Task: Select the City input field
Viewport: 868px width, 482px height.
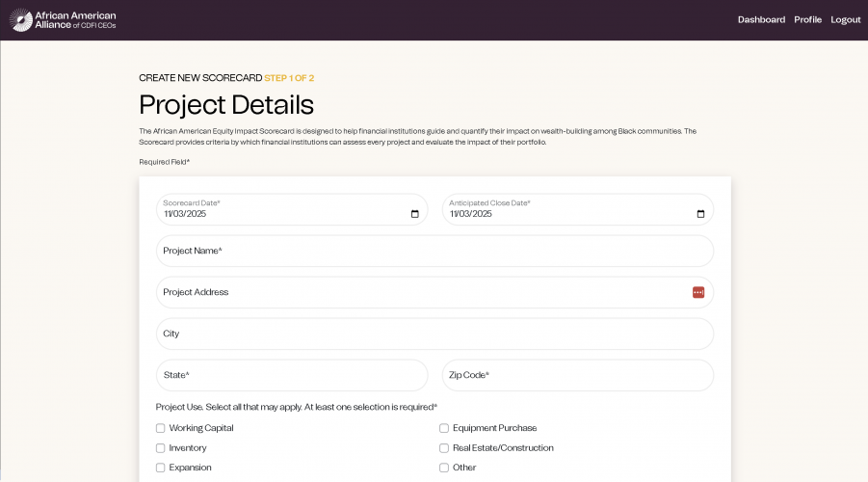Action: pyautogui.click(x=434, y=334)
